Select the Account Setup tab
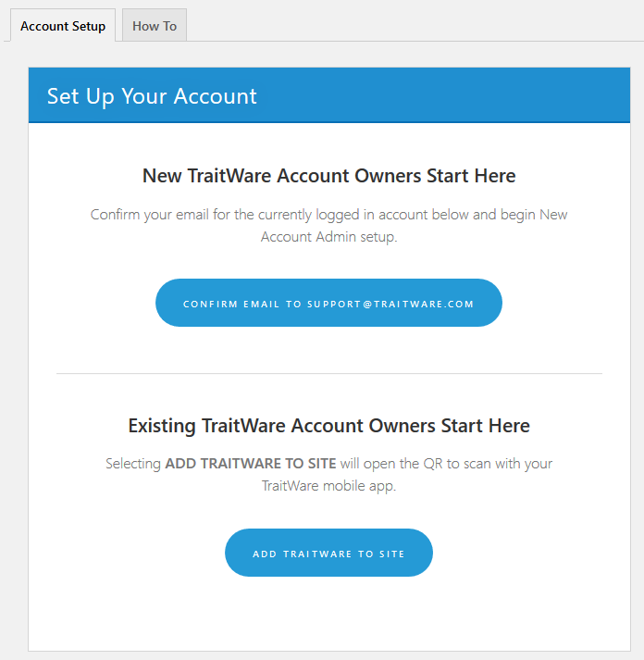644x660 pixels. point(63,25)
